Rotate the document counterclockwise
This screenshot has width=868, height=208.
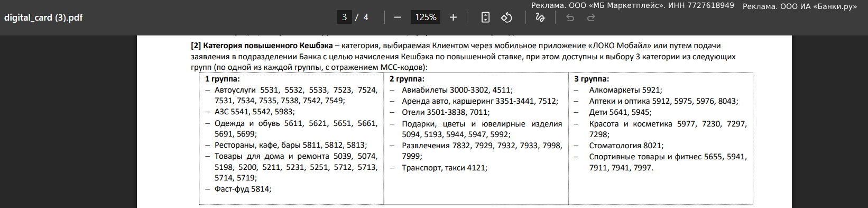tap(506, 17)
